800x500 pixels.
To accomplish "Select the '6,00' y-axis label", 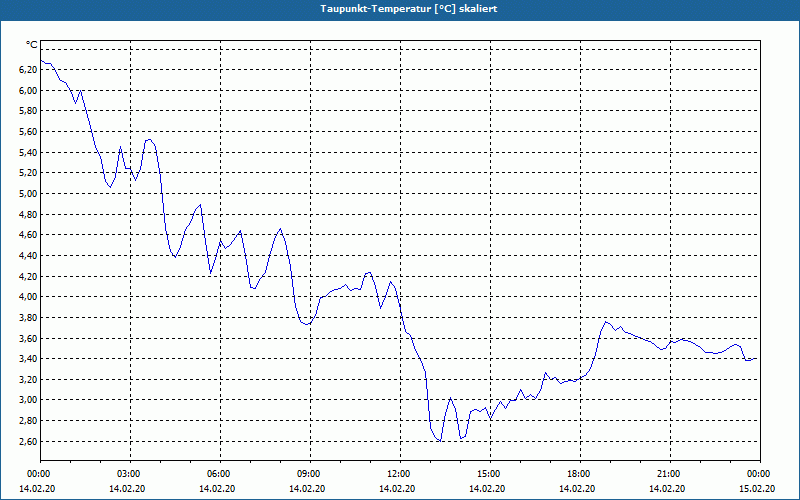I will 29,91.
